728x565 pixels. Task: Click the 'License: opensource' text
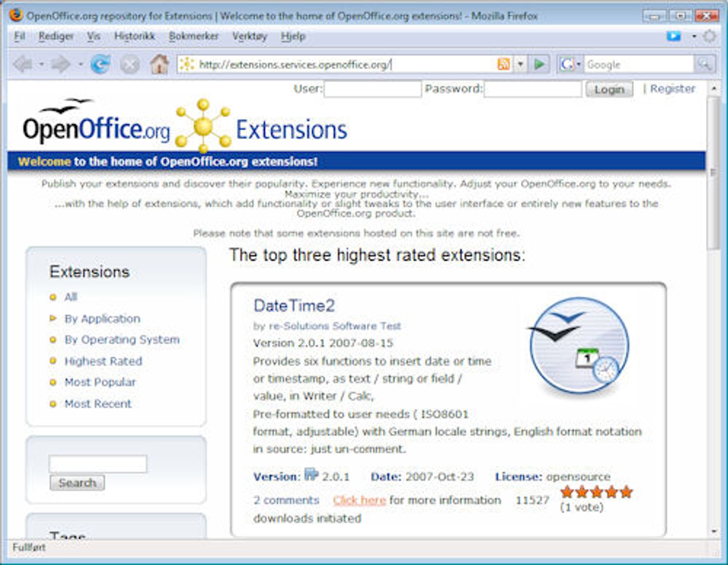[553, 477]
